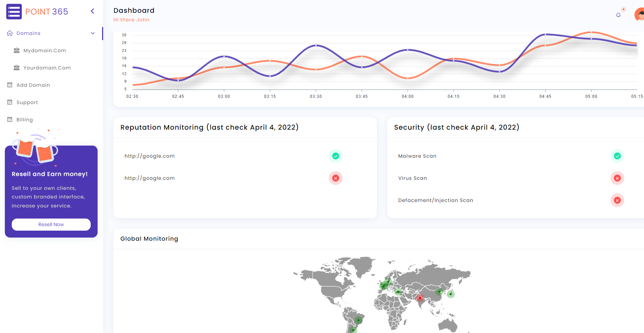Open the user avatar profile
Viewport: 644px width, 333px height.
point(640,15)
